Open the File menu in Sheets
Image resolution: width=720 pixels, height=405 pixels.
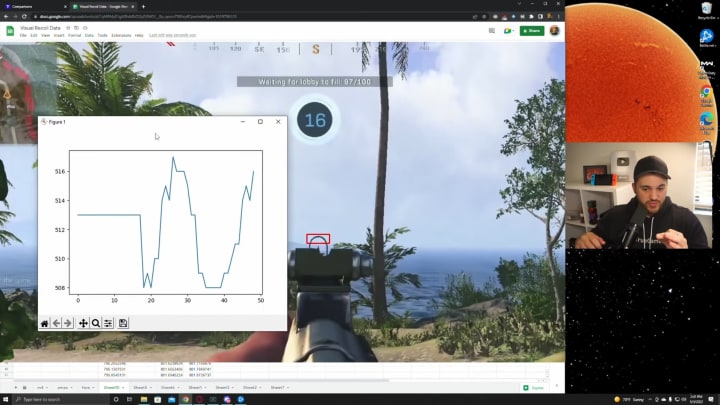[23, 35]
